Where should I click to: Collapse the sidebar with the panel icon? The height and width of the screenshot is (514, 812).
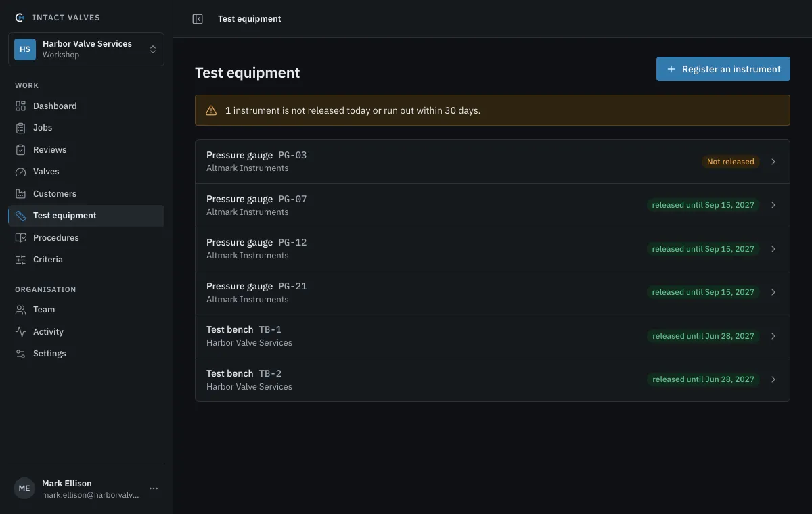coord(198,19)
